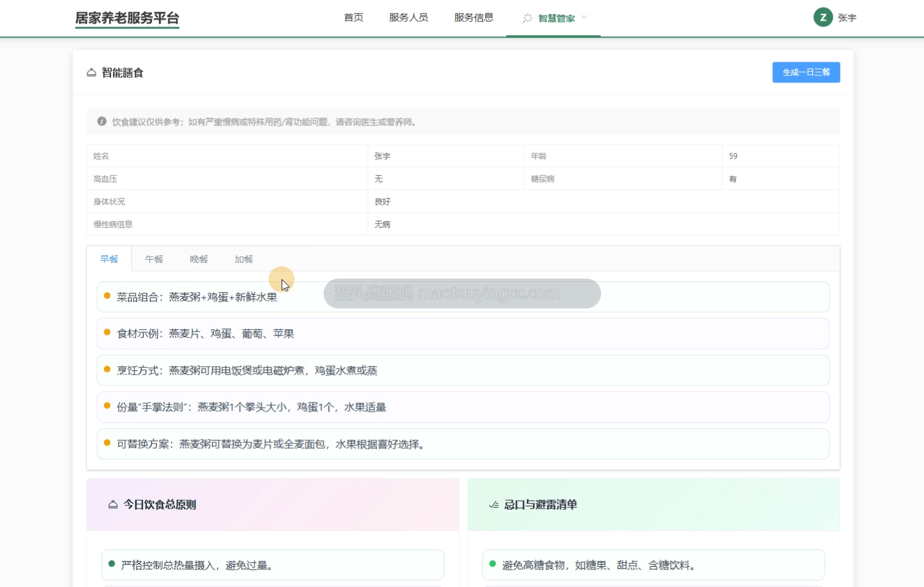Go to the 首页 menu item
Viewport: 924px width, 587px height.
pos(353,18)
